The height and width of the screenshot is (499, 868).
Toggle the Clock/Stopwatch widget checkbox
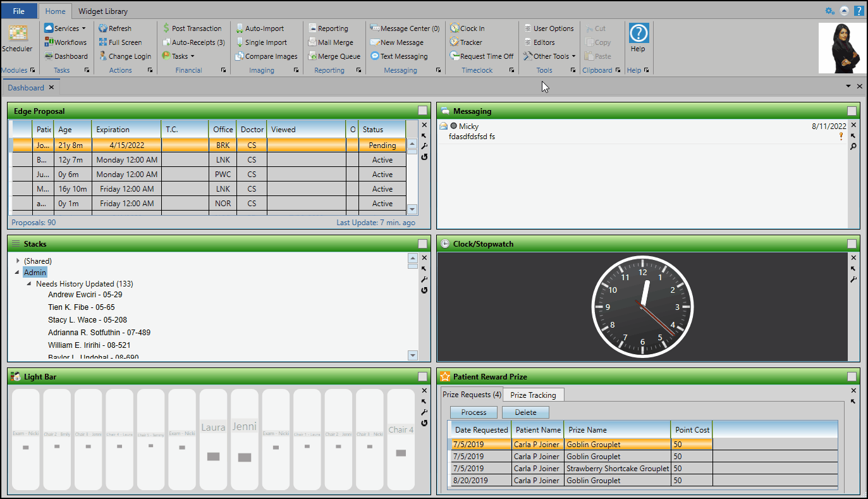point(852,244)
